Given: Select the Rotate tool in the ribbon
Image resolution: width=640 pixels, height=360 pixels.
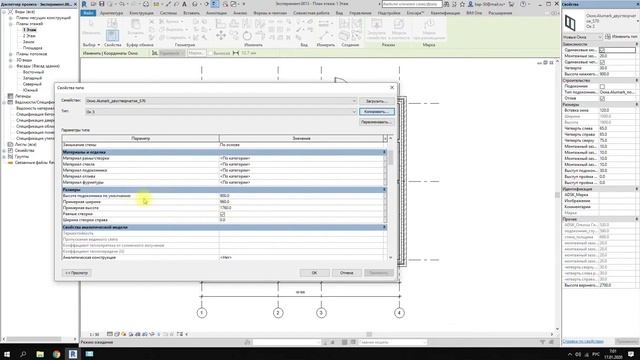Looking at the screenshot, I should pyautogui.click(x=247, y=36).
